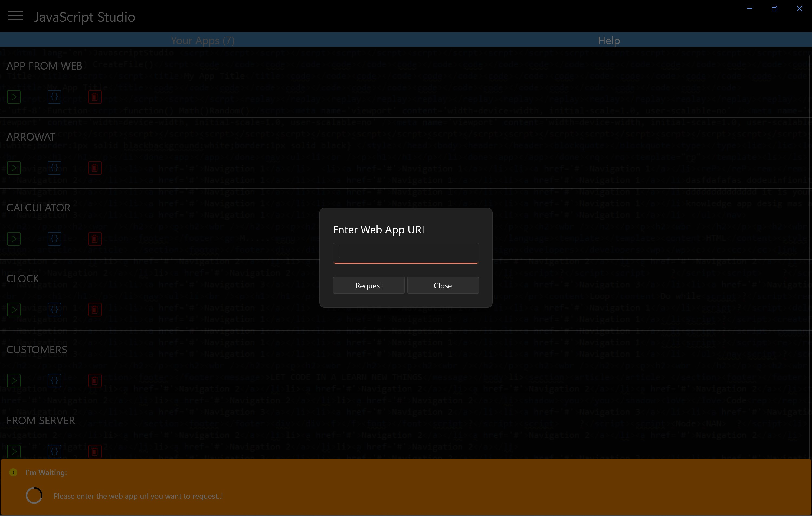This screenshot has width=812, height=516.
Task: Delete the APP FROM WEB app
Action: tap(95, 97)
